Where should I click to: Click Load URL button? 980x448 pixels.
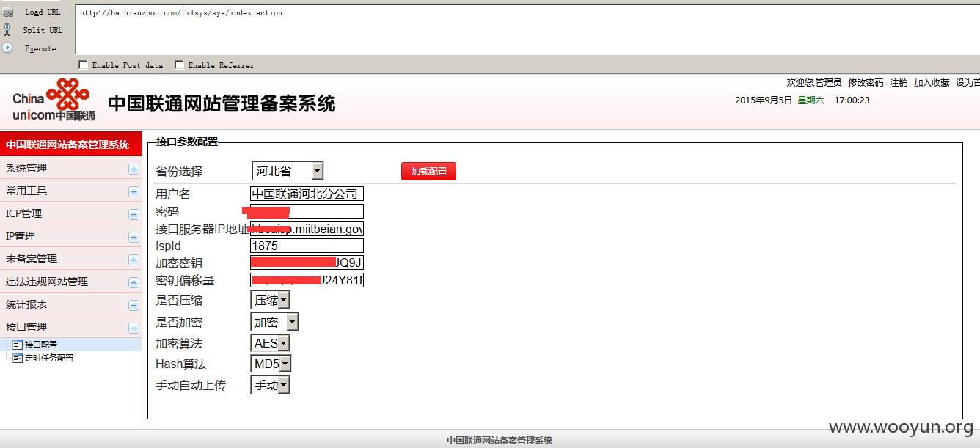[x=43, y=12]
